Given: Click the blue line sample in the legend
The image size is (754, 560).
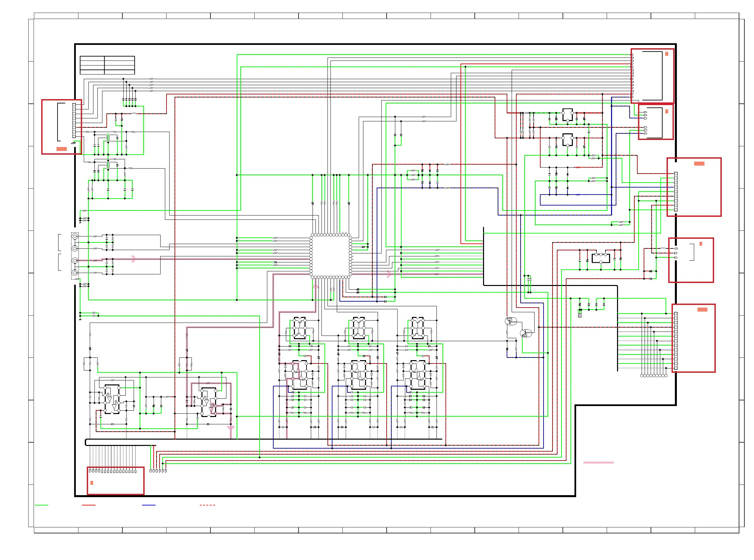Looking at the screenshot, I should pyautogui.click(x=149, y=505).
